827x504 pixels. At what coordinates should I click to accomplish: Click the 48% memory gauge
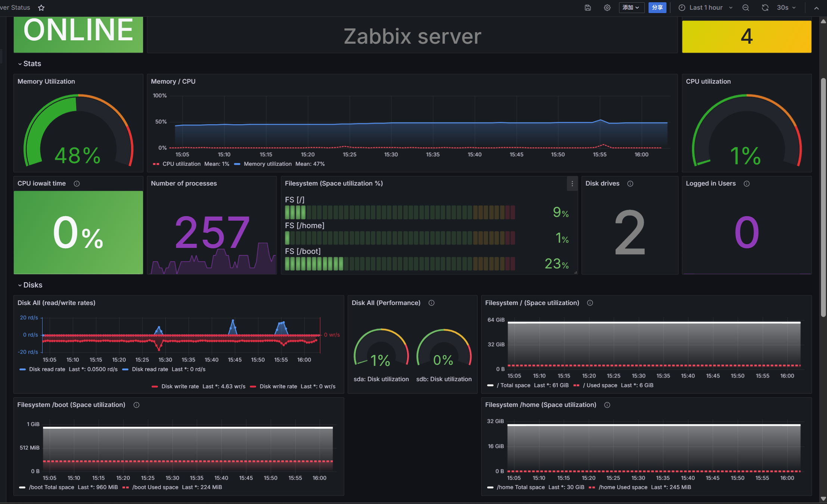click(78, 130)
